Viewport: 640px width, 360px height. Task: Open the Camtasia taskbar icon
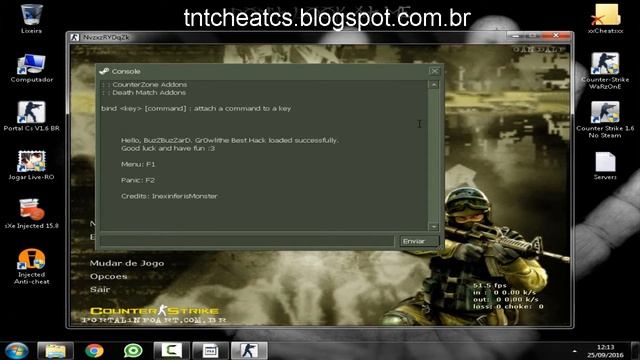click(171, 351)
